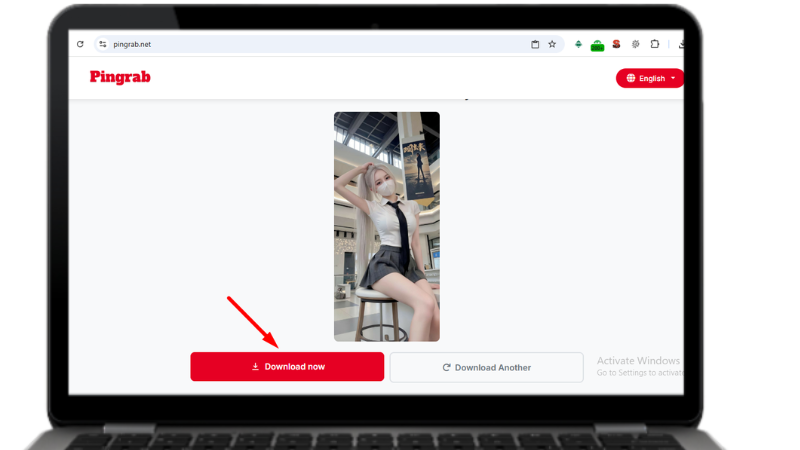Click the Pingrab logo

pyautogui.click(x=120, y=77)
